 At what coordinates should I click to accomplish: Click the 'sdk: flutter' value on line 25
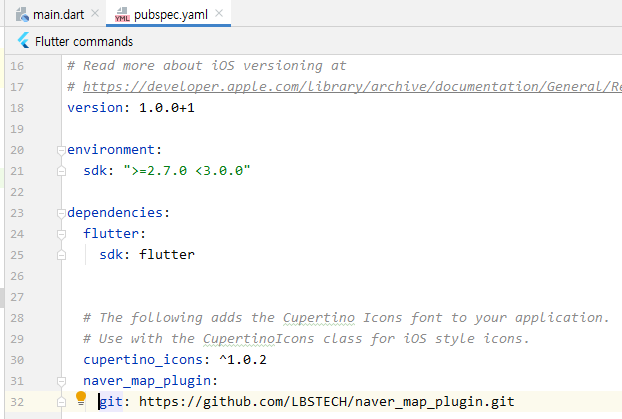tap(167, 254)
